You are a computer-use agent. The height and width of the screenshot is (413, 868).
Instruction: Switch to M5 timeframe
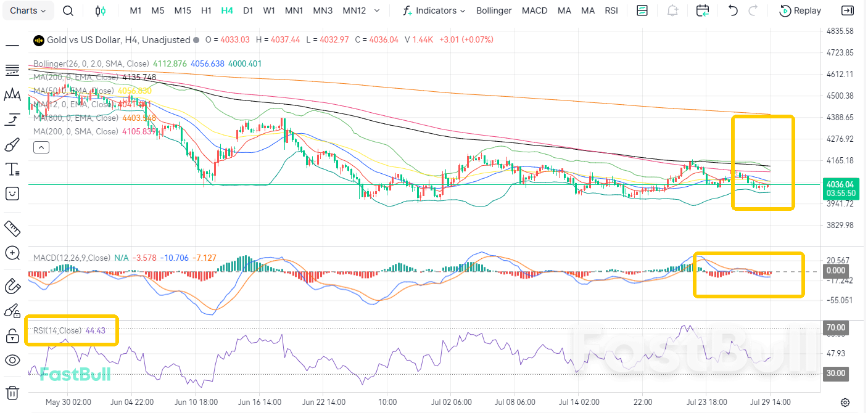(158, 10)
